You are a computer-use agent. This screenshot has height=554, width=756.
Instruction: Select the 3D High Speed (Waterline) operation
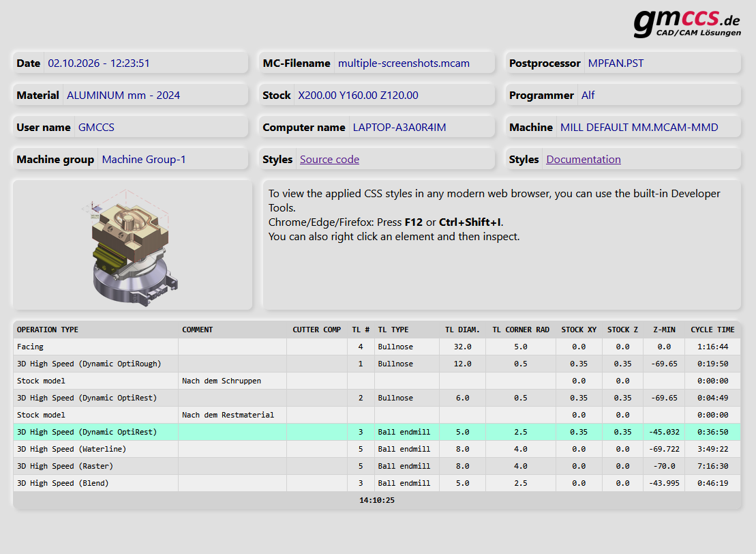pos(376,449)
